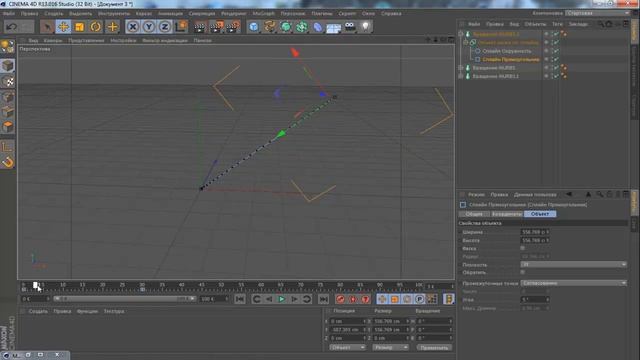The height and width of the screenshot is (360, 640).
Task: Add a cube primitive object
Action: point(254,27)
